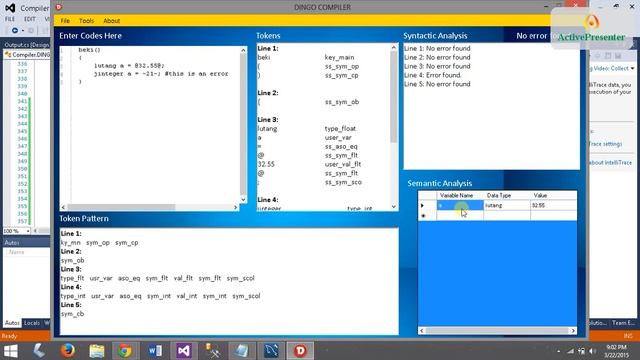Click the volume icon in system tray
The width and height of the screenshot is (640, 360).
click(593, 351)
